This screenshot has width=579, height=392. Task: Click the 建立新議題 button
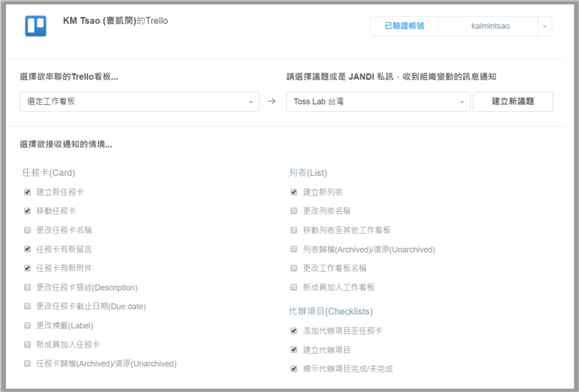point(513,102)
